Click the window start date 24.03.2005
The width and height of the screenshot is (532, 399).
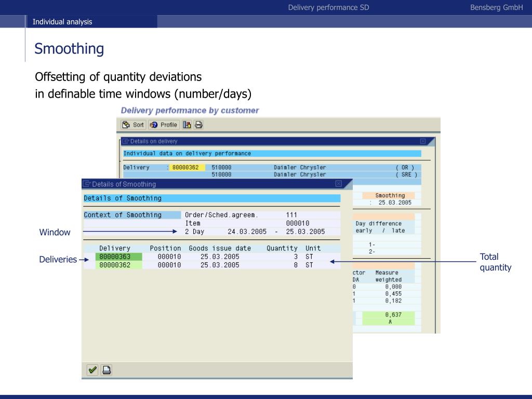[x=247, y=231]
